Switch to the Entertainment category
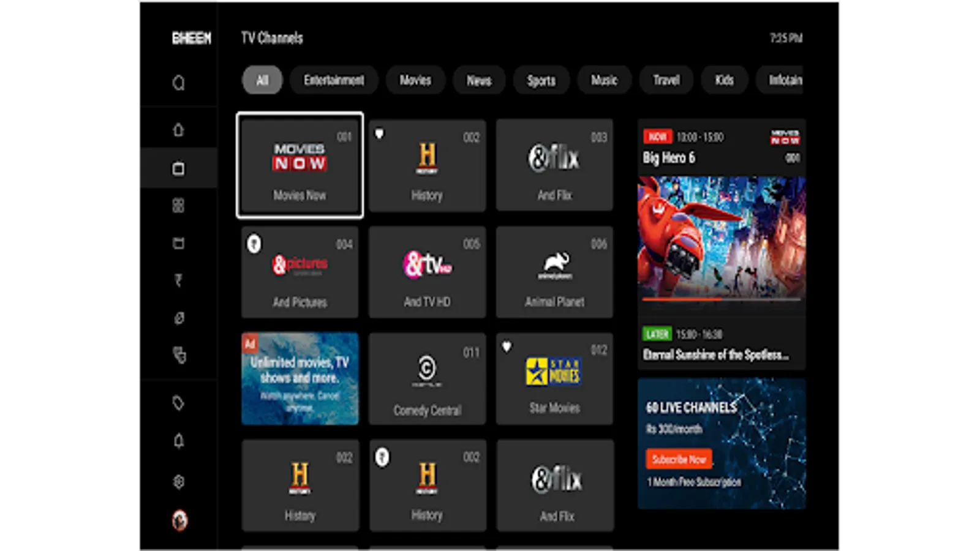Screen dimensions: 980x551 [x=334, y=80]
